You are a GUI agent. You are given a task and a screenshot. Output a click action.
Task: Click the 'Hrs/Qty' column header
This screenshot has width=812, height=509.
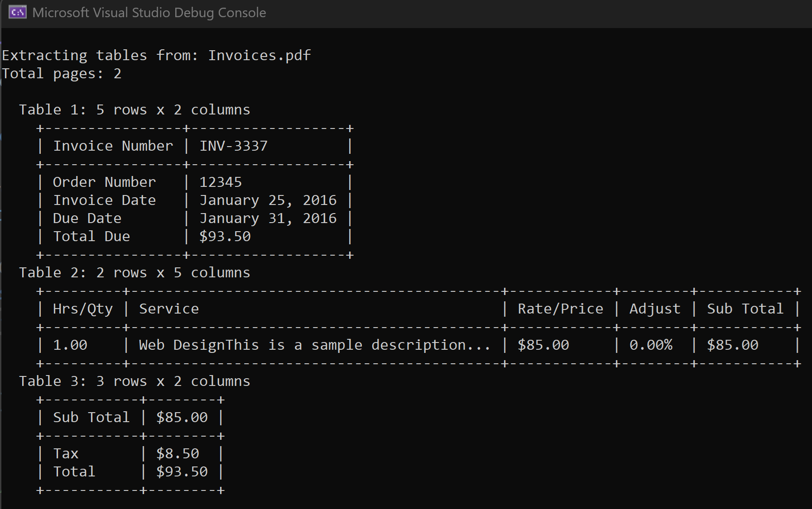pyautogui.click(x=83, y=309)
